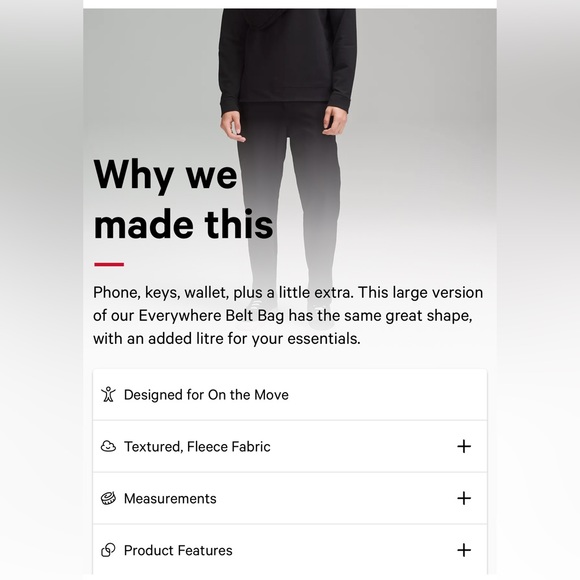Click the model's black pants in photo
The height and width of the screenshot is (580, 580).
coord(288,192)
